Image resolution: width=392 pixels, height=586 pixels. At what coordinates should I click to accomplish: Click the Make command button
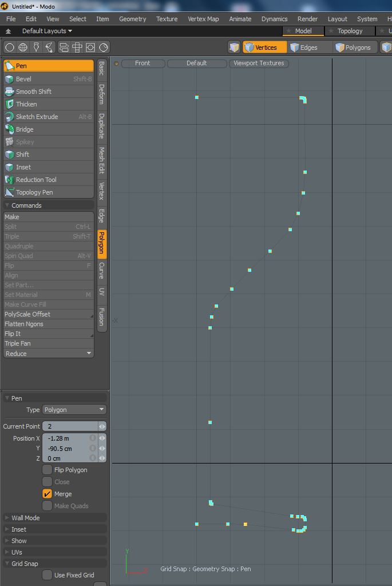(x=49, y=217)
